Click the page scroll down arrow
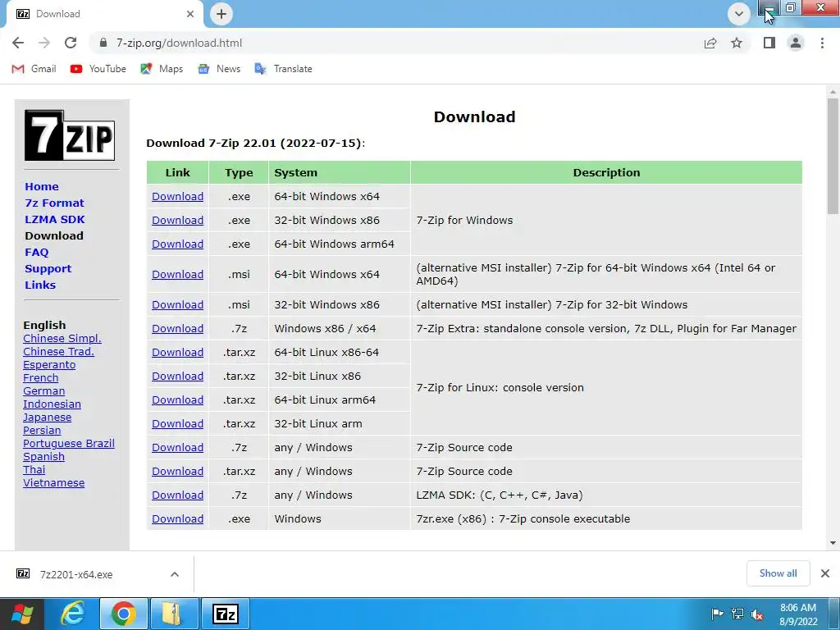 click(x=833, y=543)
